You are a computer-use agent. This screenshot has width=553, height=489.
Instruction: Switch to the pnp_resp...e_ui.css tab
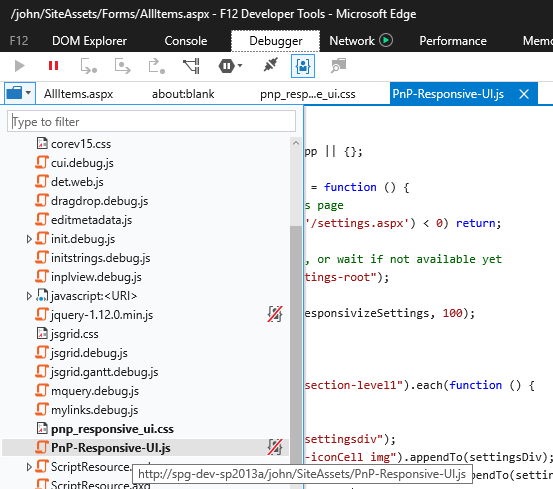(308, 94)
